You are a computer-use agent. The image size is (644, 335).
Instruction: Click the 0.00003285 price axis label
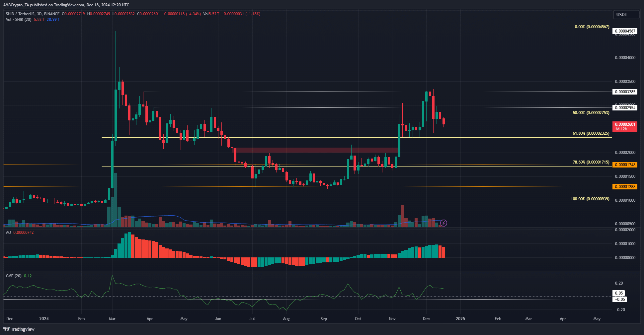(x=625, y=92)
